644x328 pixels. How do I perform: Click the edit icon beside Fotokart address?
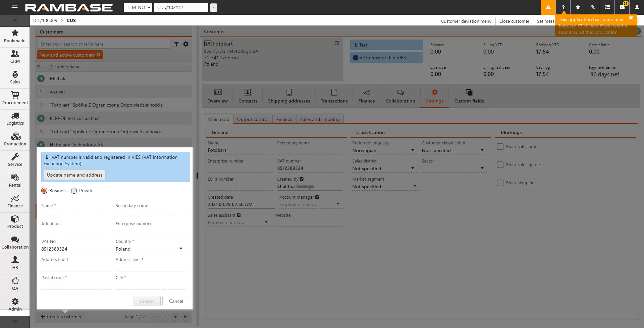pos(337,43)
